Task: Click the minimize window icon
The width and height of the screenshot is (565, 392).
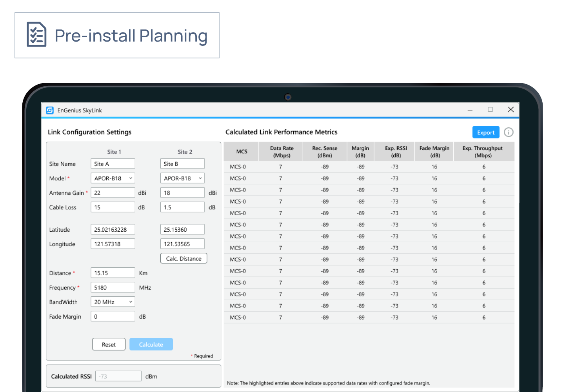Action: (470, 110)
